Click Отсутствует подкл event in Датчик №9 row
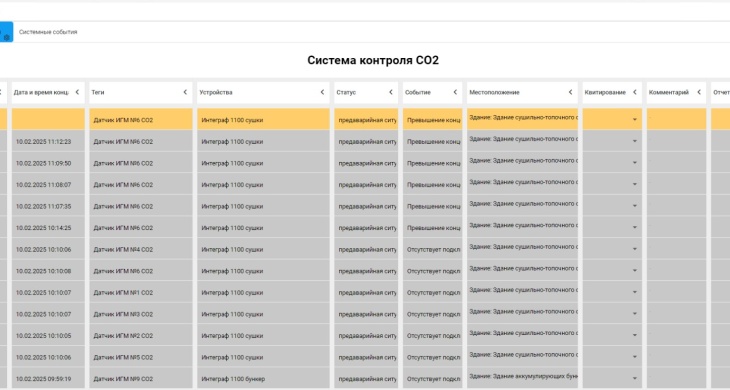The width and height of the screenshot is (730, 390). point(433,379)
